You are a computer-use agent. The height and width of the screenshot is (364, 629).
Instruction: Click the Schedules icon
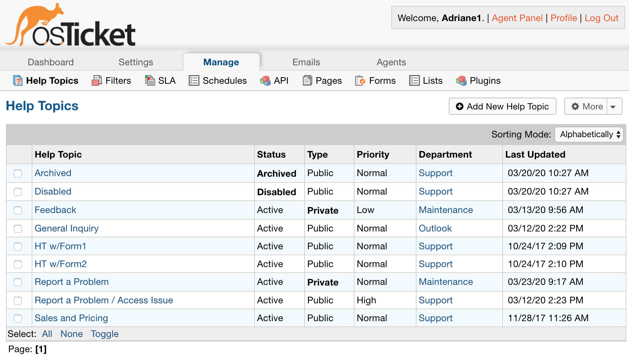tap(194, 80)
